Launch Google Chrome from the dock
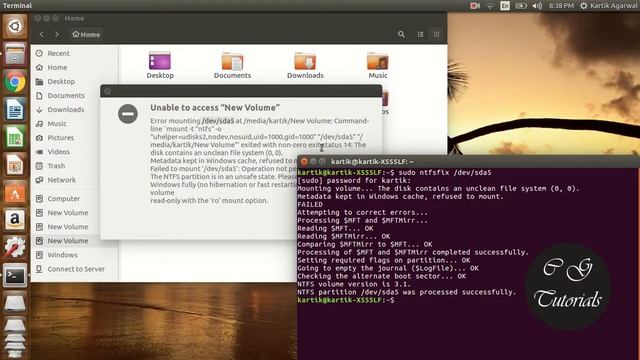This screenshot has height=360, width=640. click(x=15, y=82)
